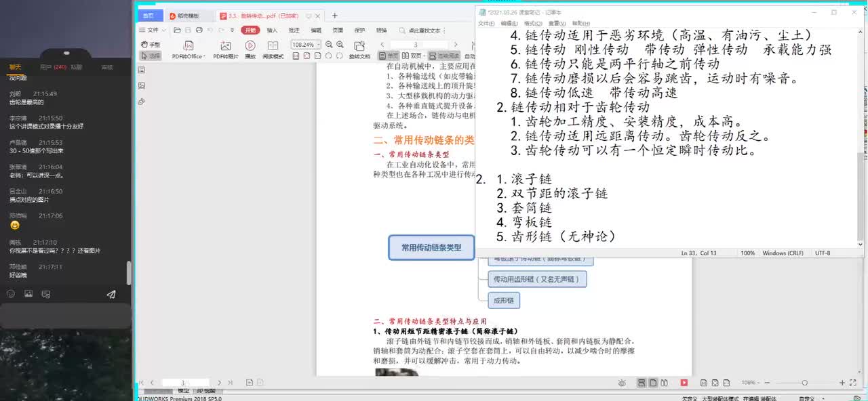This screenshot has width=868, height=401.
Task: Open the attachments clip icon in PDF sidebar
Action: tap(141, 102)
